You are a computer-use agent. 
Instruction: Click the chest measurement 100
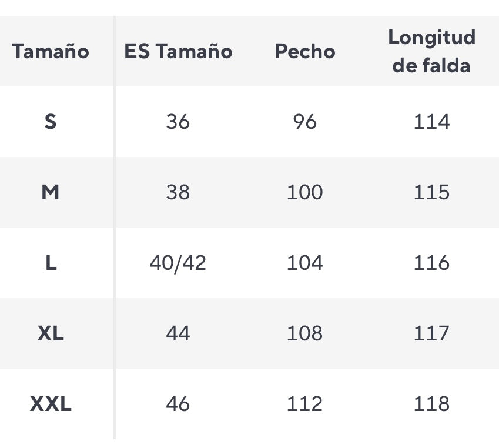pos(305,192)
